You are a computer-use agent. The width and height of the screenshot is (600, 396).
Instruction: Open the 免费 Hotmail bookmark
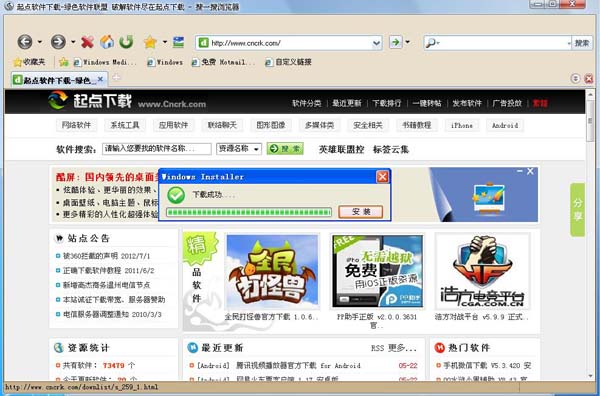click(223, 62)
